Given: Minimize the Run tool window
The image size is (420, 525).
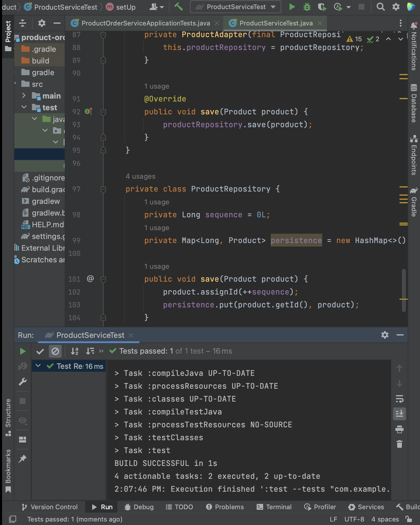Looking at the screenshot, I should point(400,335).
